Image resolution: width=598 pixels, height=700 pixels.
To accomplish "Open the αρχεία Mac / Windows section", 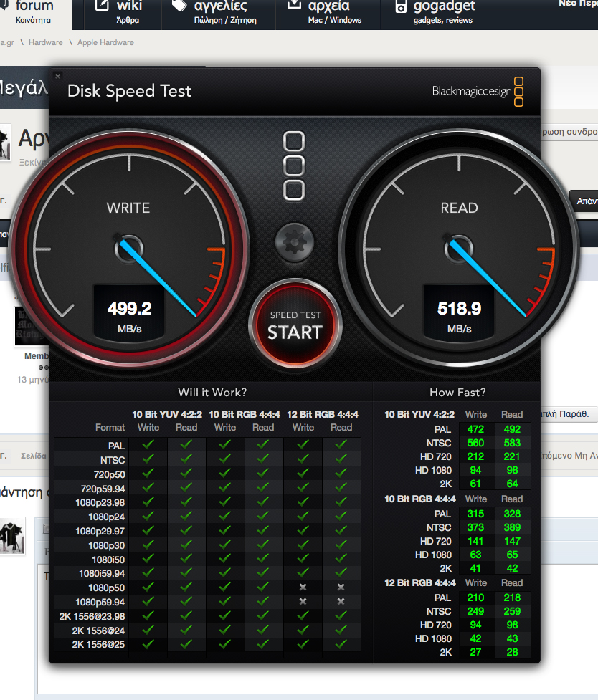I will (328, 12).
